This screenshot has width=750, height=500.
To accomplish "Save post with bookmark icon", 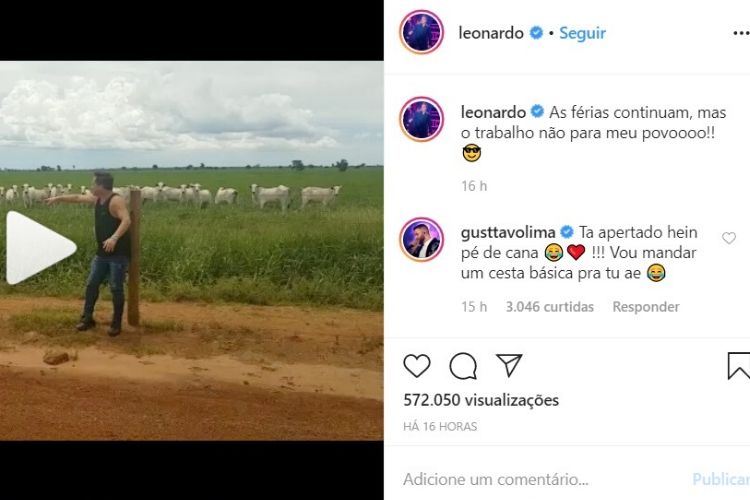I will [739, 366].
